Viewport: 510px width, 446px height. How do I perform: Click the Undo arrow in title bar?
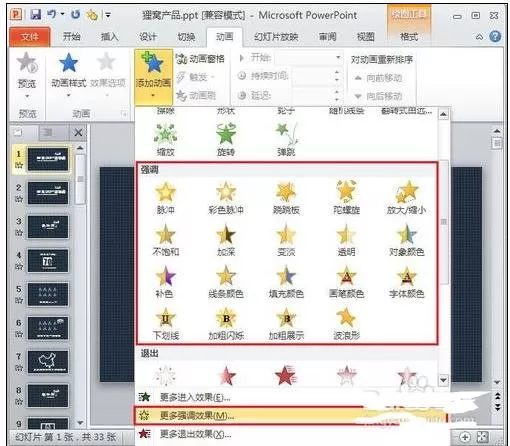(x=52, y=15)
